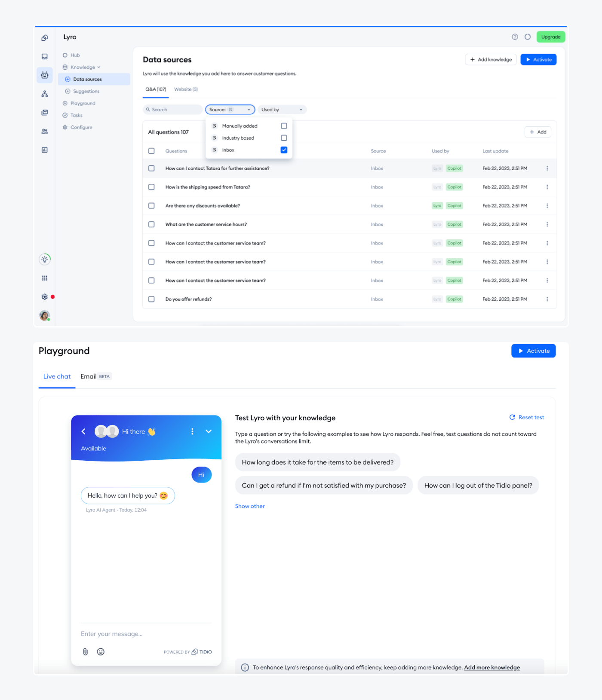Click Activate button in Data sources
The height and width of the screenshot is (700, 602).
pyautogui.click(x=538, y=60)
